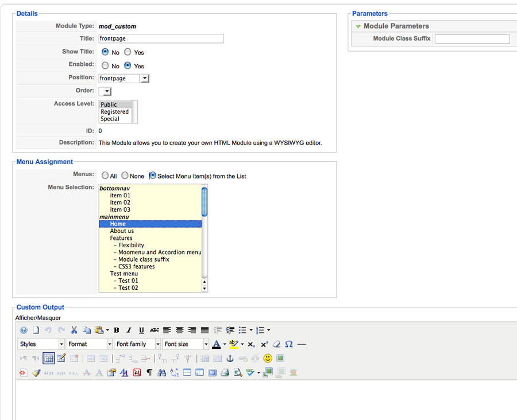Select Home in the menu selection list
517x420 pixels.
[151, 224]
